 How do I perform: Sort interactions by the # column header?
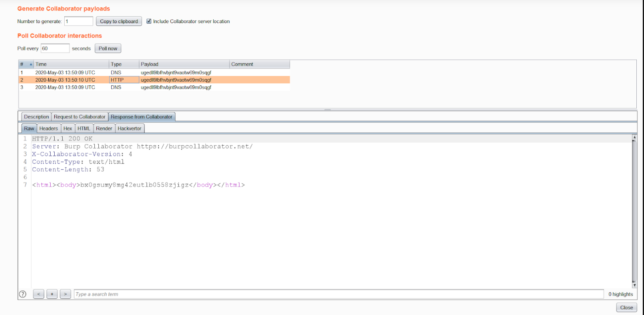pos(26,64)
